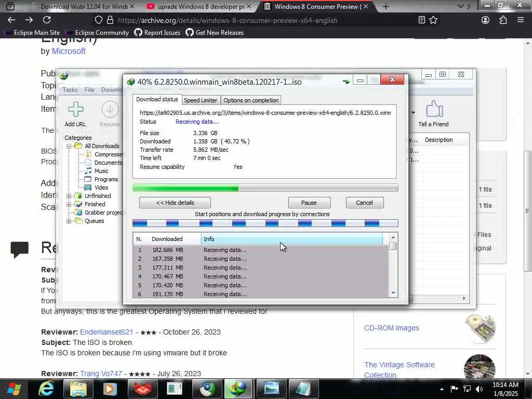
Task: Open Windows Explorer folder icon on taskbar
Action: pyautogui.click(x=78, y=389)
